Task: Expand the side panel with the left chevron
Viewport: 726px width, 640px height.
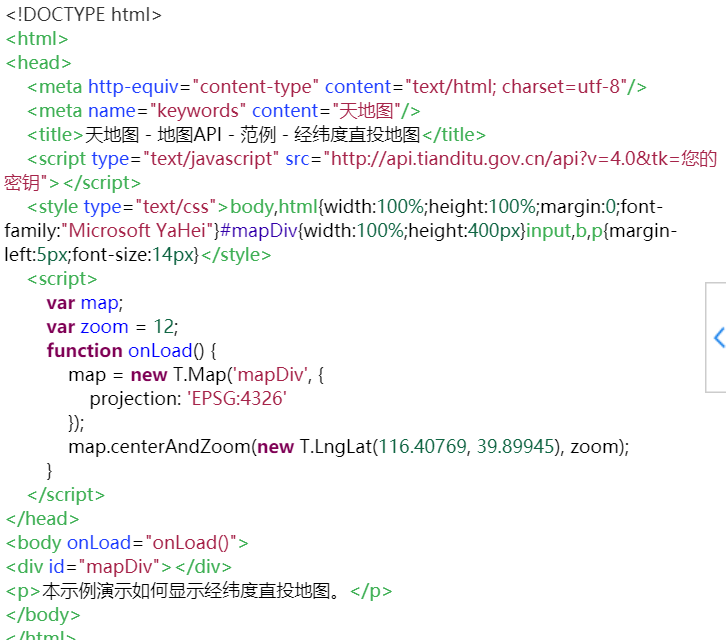Action: click(718, 338)
